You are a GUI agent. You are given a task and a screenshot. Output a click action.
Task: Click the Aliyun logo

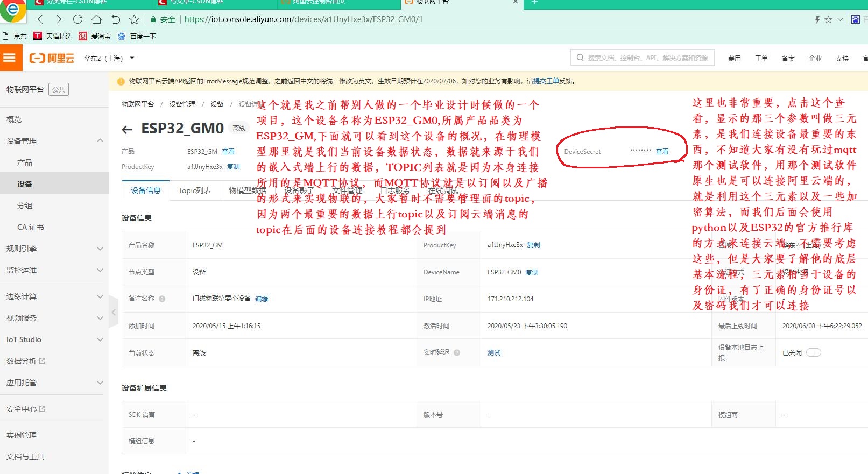(x=52, y=58)
